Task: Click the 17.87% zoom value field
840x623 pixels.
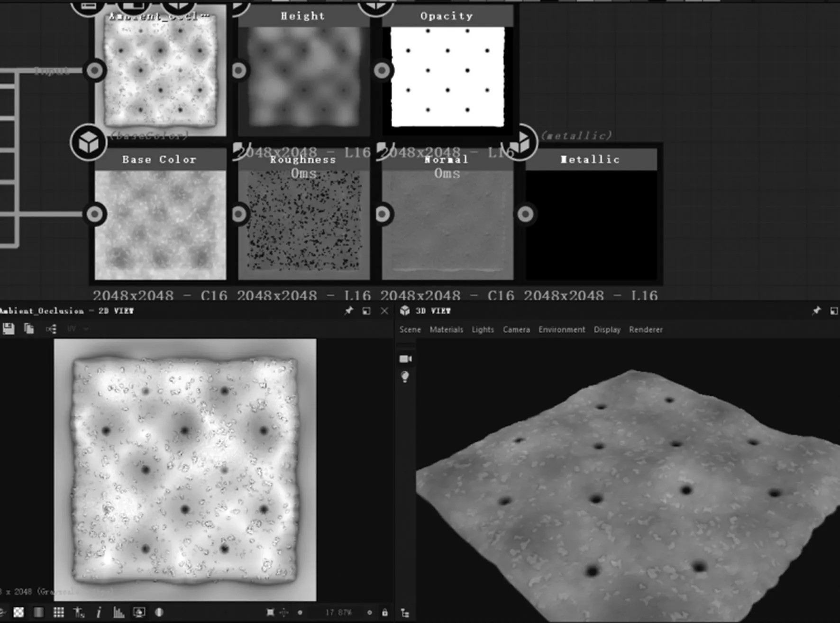Action: point(338,612)
